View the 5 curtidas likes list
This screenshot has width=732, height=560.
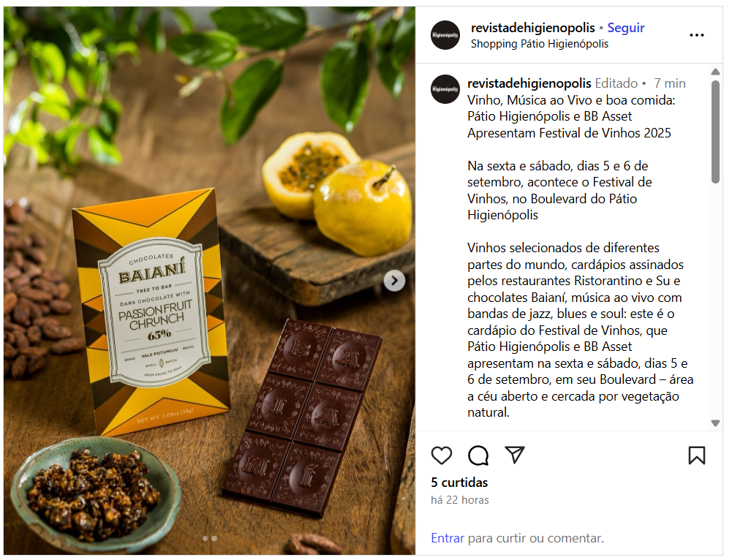coord(459,483)
